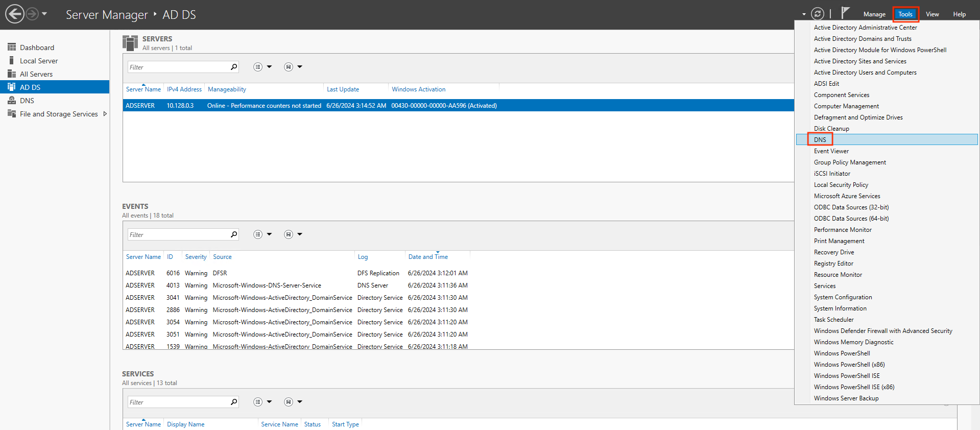
Task: Select the ADSERVER row in Servers list
Action: pyautogui.click(x=458, y=106)
